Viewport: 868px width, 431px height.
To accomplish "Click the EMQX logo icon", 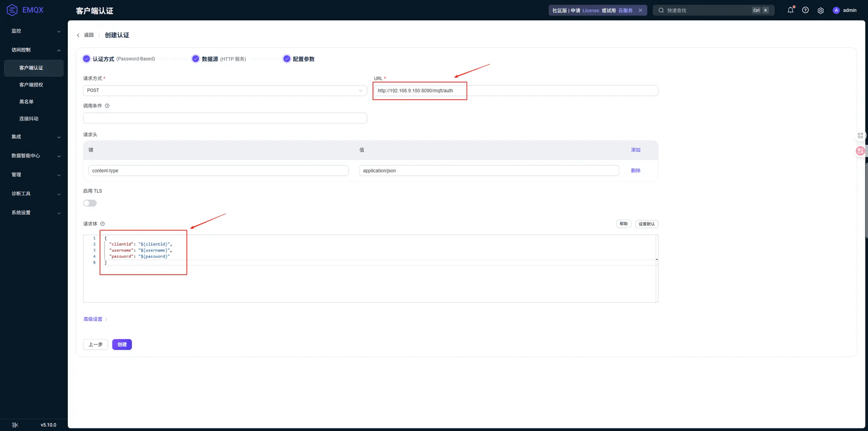I will pos(12,10).
